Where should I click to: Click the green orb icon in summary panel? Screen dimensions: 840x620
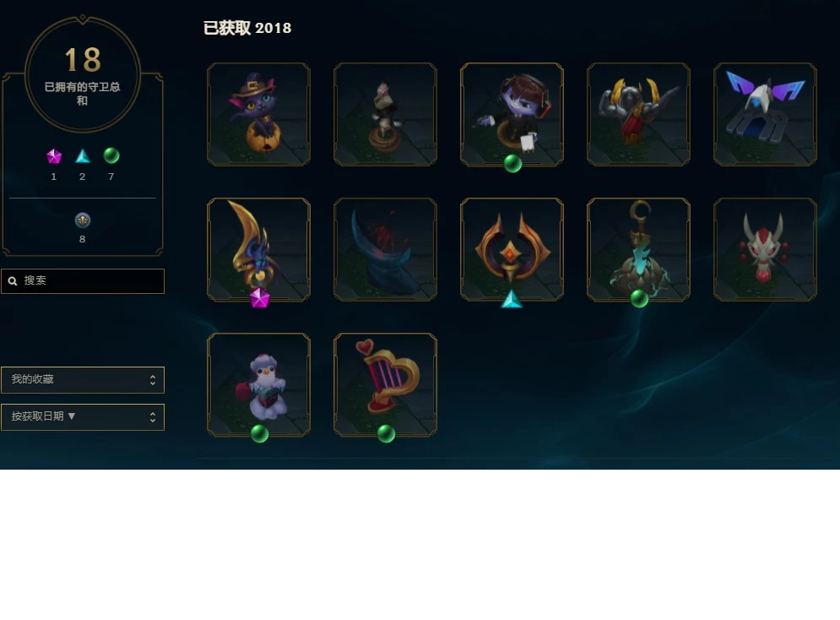(x=111, y=155)
